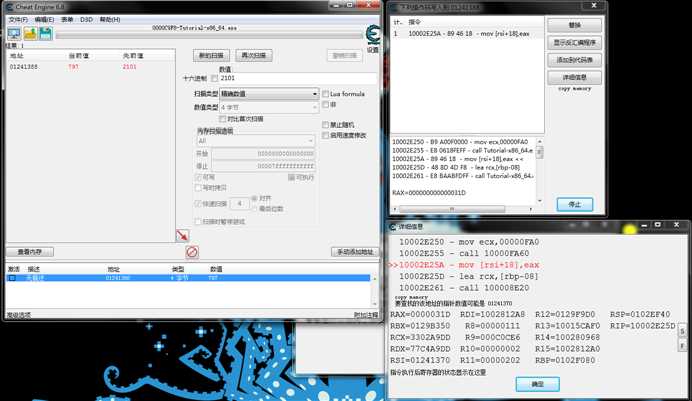Click the RSI=01241370 register value
This screenshot has width=692, height=401.
[420, 360]
